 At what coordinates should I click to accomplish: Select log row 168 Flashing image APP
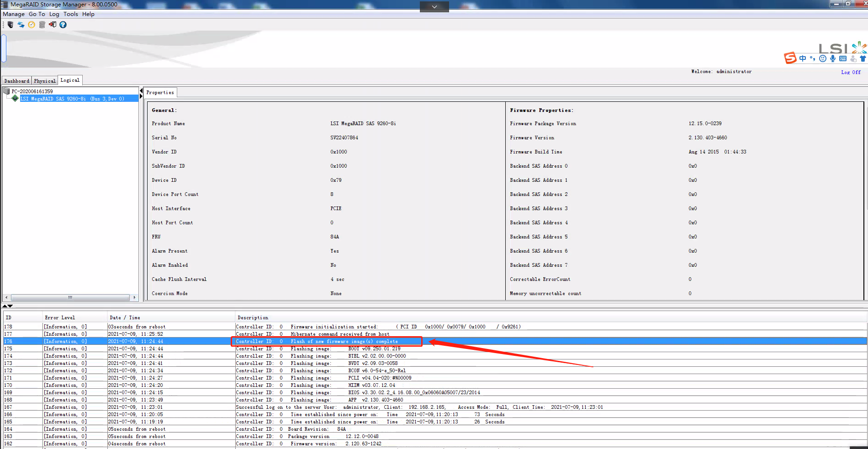[435, 400]
